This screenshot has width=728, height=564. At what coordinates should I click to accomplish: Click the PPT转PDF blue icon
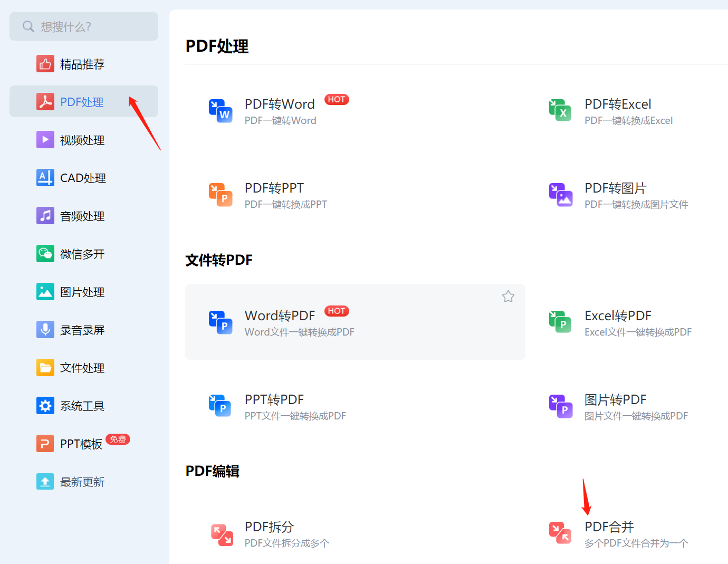pos(221,406)
